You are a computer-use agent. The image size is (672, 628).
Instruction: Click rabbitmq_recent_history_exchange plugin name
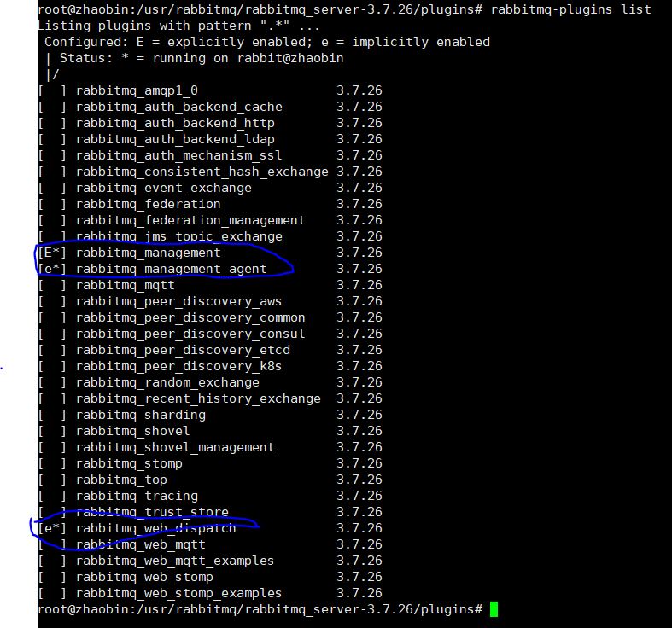point(198,398)
